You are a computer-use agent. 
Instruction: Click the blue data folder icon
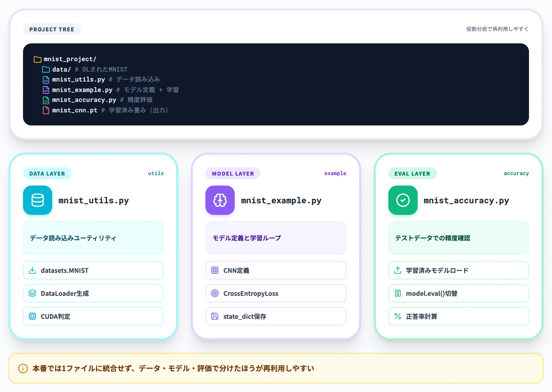[x=46, y=70]
